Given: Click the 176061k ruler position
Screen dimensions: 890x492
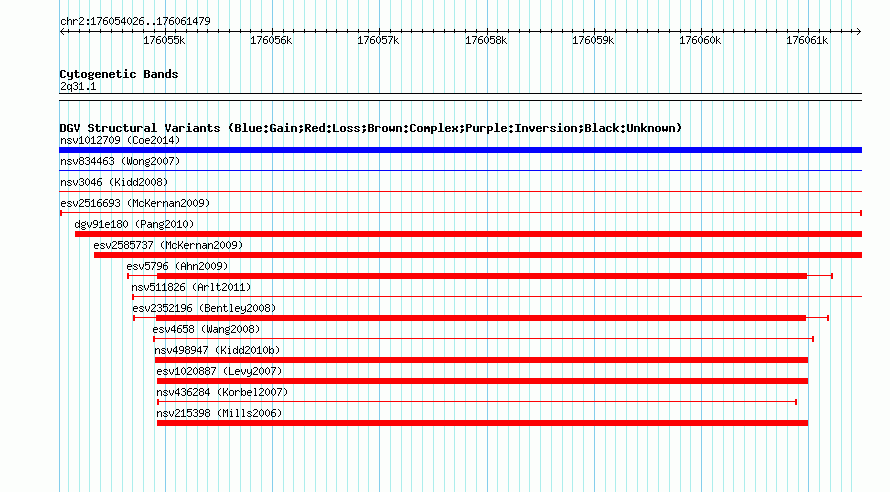Looking at the screenshot, I should (x=807, y=40).
